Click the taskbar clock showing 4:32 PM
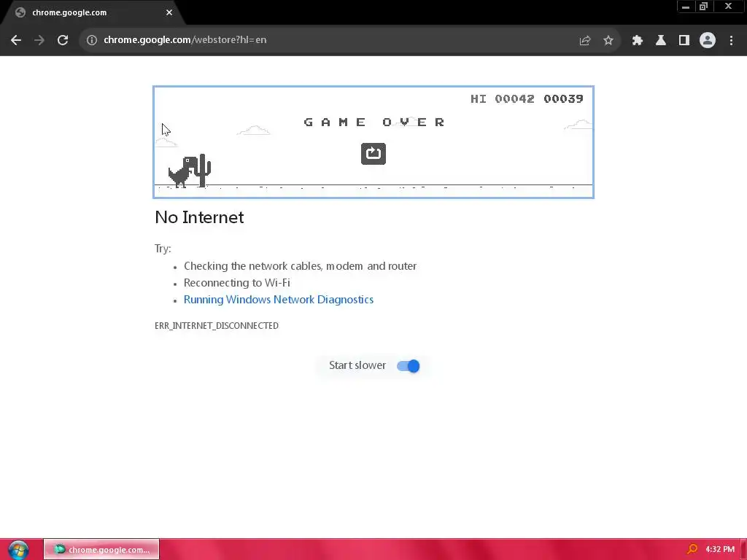Screen dimensions: 747x560 [720, 550]
